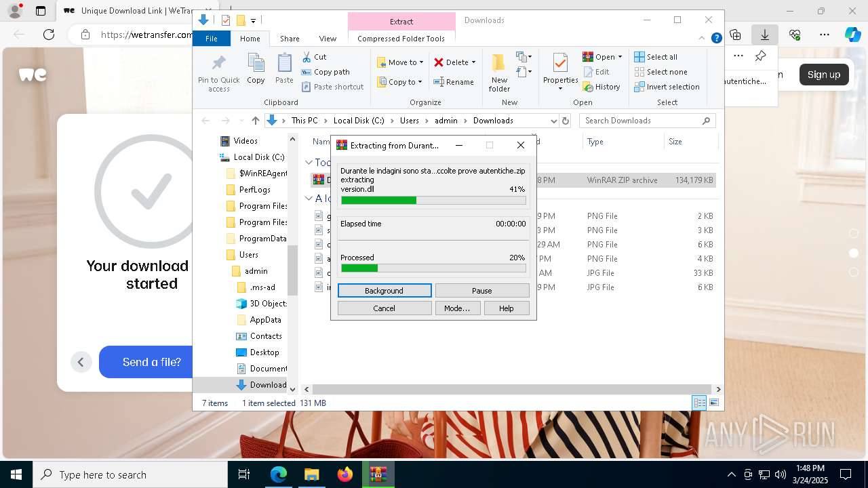
Task: Open Edge Copilot icon
Action: (852, 34)
